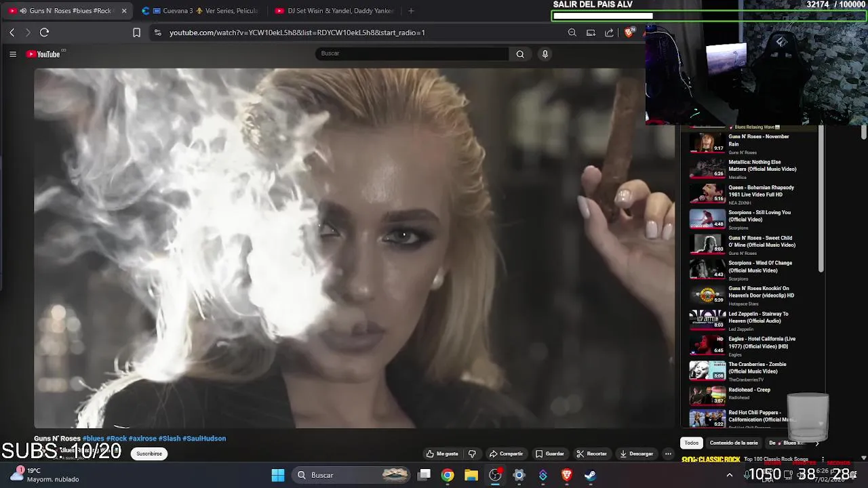Open more actions three-dot menu under video

coord(668,453)
